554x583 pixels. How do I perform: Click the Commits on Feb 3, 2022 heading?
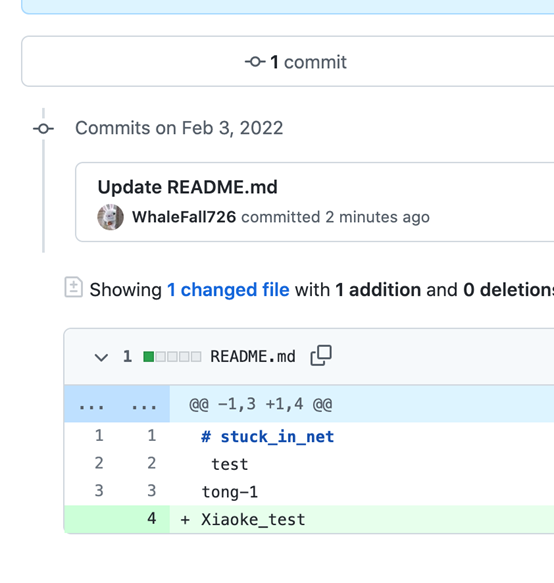coord(179,128)
